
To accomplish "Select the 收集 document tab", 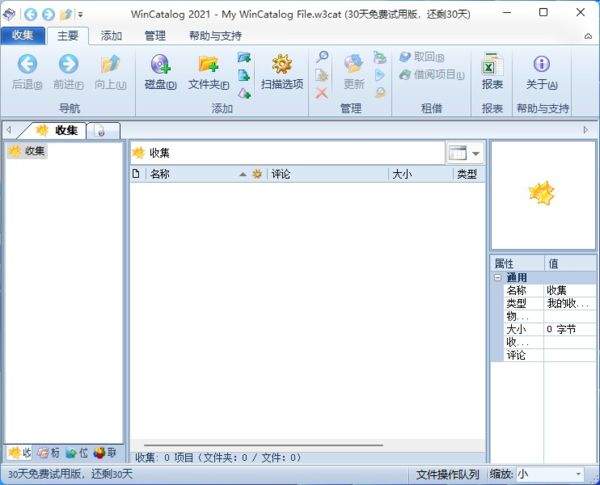I will [57, 131].
